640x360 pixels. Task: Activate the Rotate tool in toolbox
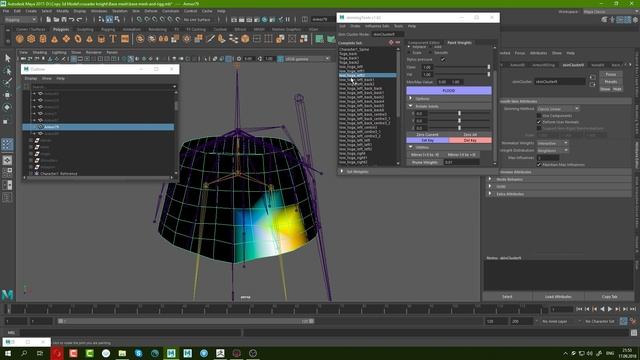[x=7, y=107]
